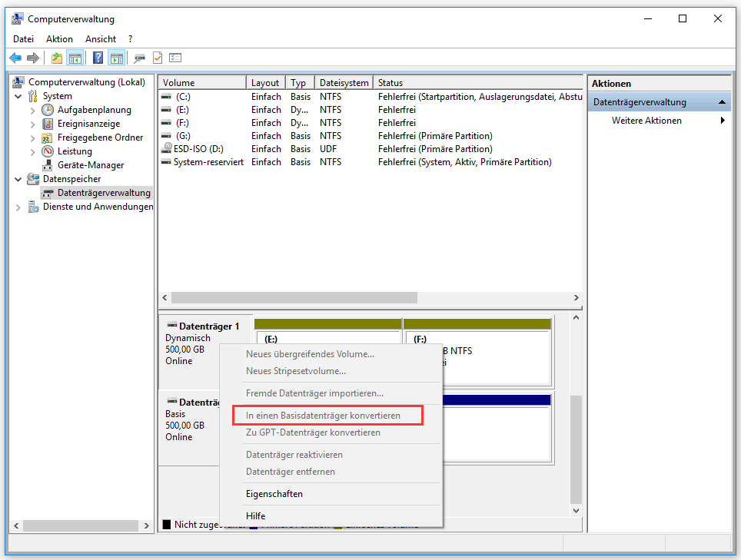741x560 pixels.
Task: Click disk view scroll-down arrow
Action: click(x=576, y=510)
